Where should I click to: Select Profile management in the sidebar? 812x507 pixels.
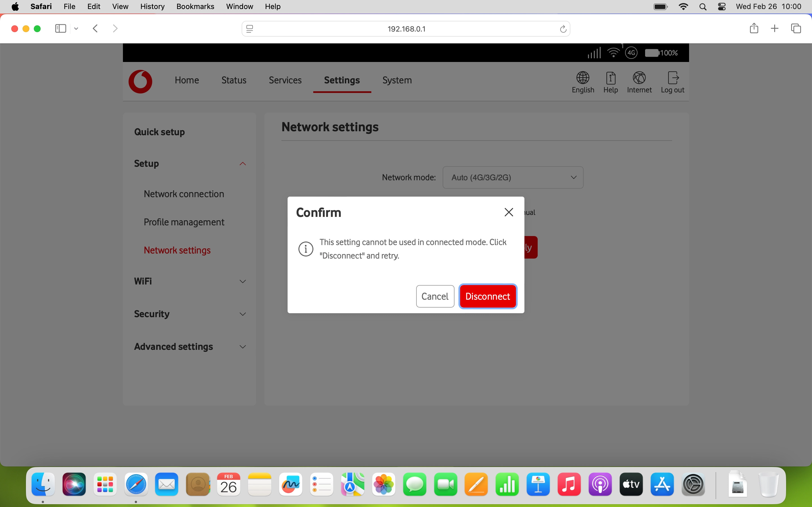[x=184, y=222]
